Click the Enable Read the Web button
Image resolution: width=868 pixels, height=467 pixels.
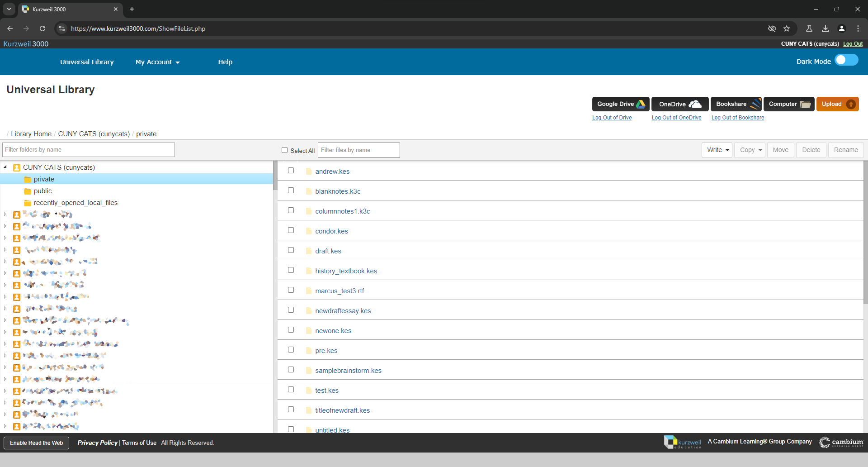click(37, 443)
